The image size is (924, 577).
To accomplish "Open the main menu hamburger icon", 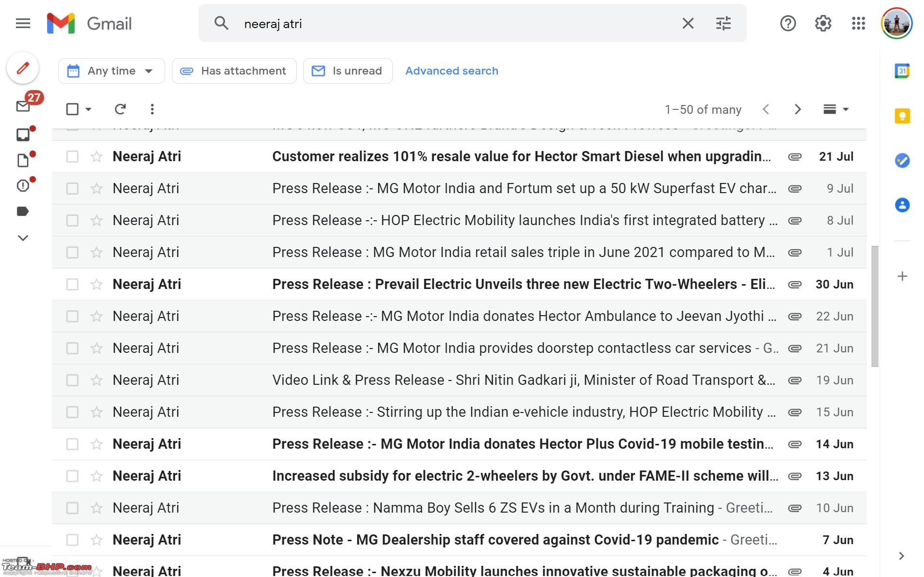I will pyautogui.click(x=23, y=23).
